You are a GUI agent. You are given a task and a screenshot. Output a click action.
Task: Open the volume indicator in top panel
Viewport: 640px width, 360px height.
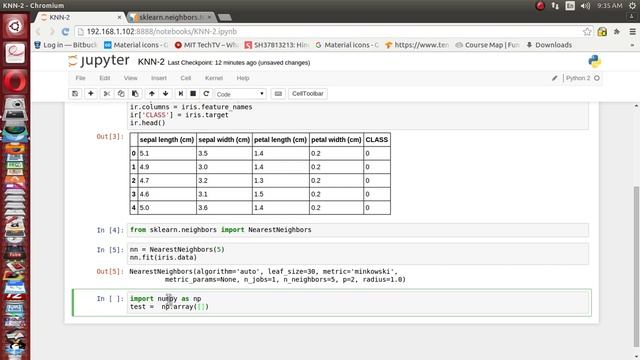(585, 6)
